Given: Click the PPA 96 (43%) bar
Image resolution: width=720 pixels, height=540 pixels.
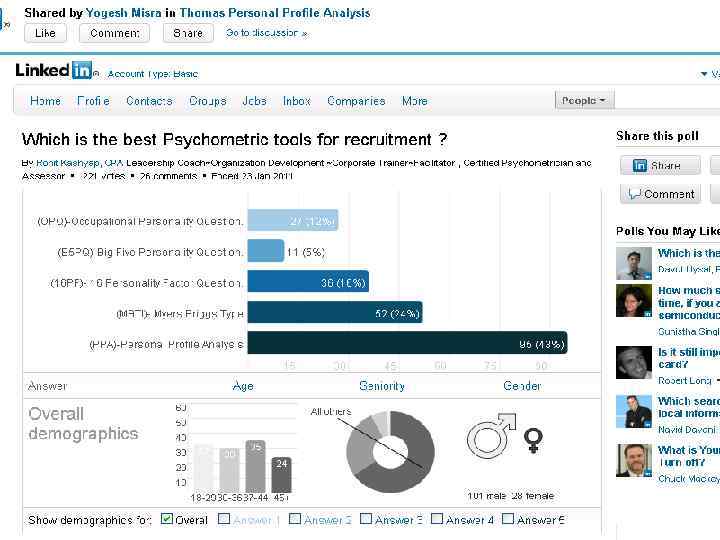Looking at the screenshot, I should pyautogui.click(x=407, y=343).
